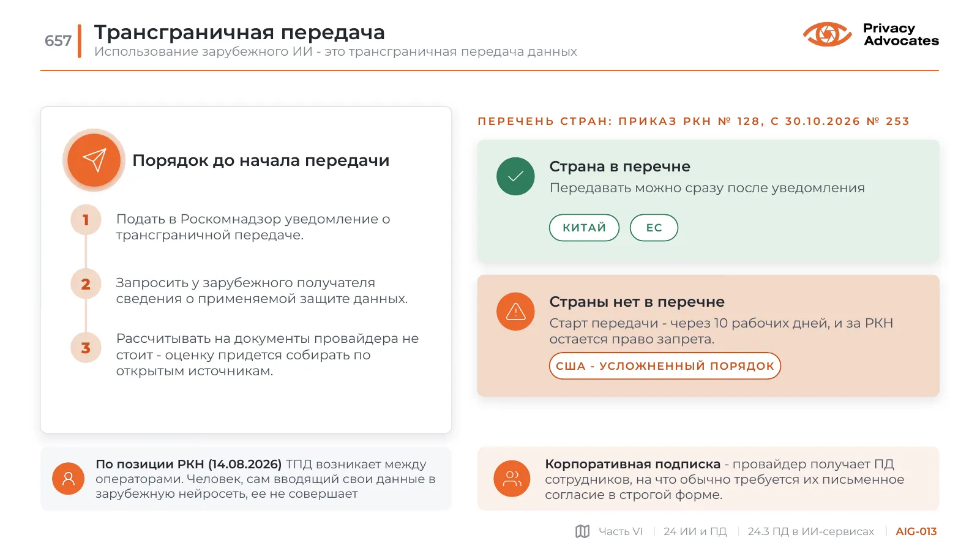Click step number 1 circle

[86, 220]
